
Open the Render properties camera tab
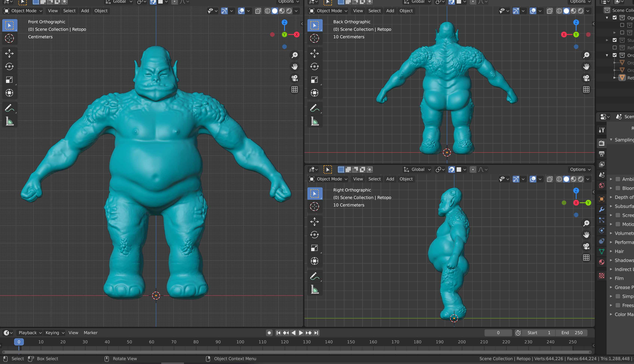(601, 143)
